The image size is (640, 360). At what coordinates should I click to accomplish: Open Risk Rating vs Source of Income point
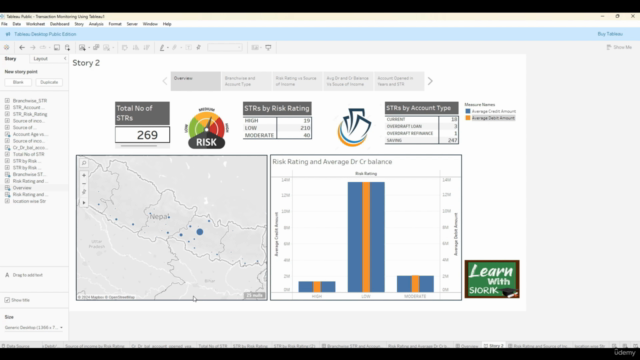(297, 81)
